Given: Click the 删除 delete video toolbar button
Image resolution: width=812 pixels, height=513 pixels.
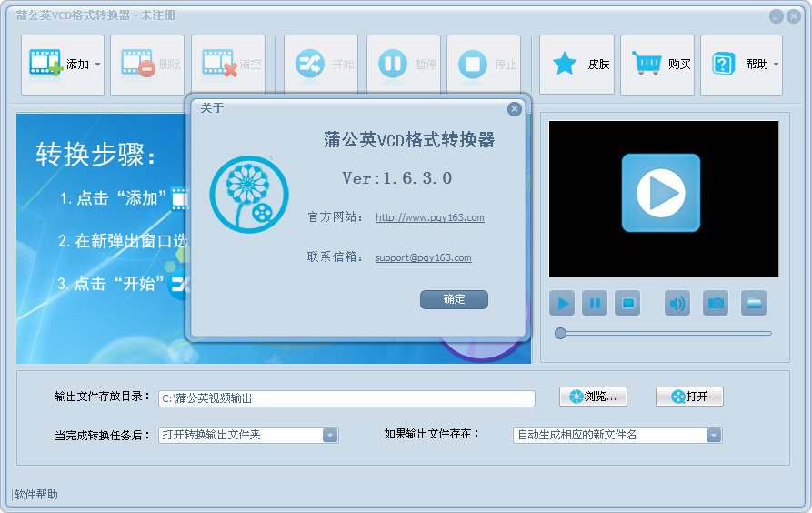Looking at the screenshot, I should pos(147,65).
